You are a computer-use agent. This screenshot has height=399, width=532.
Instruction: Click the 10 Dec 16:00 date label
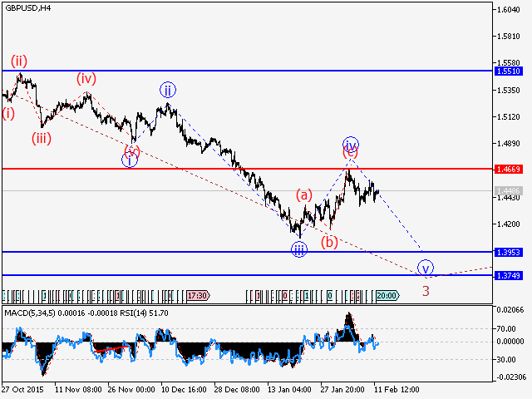coord(184,390)
